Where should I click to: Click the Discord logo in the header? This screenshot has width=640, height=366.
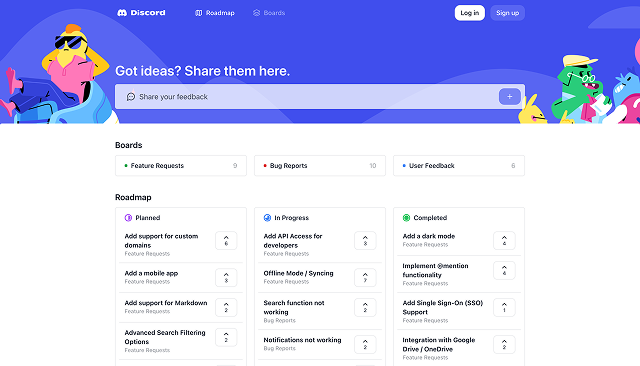pyautogui.click(x=141, y=13)
